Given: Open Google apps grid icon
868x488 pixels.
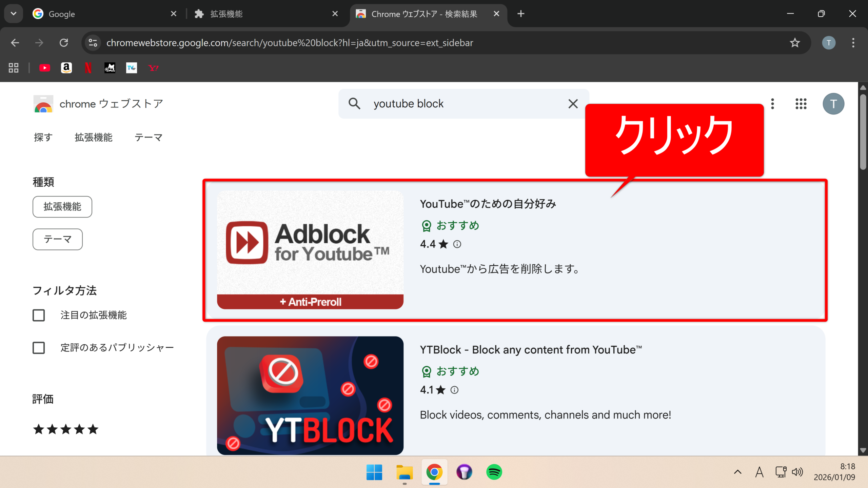Looking at the screenshot, I should 801,104.
